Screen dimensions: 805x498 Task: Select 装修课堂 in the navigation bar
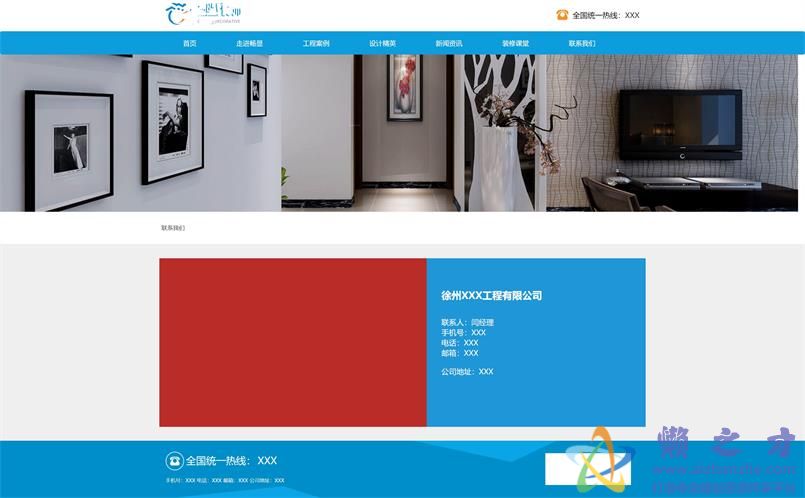pyautogui.click(x=515, y=43)
